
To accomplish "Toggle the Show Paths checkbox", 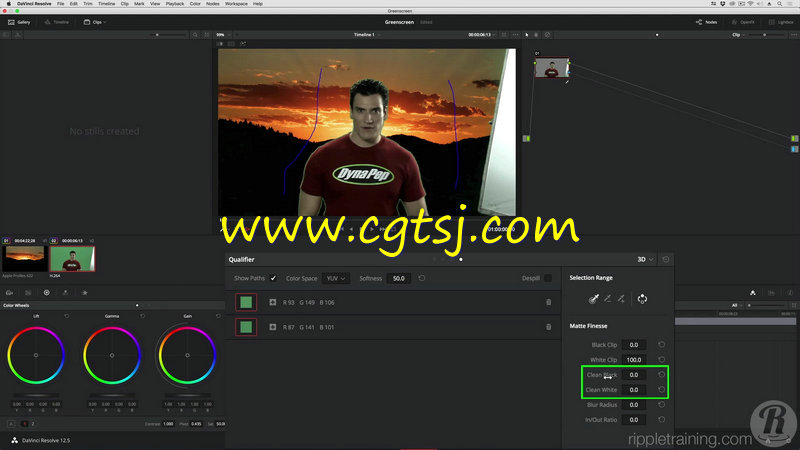I will 273,278.
